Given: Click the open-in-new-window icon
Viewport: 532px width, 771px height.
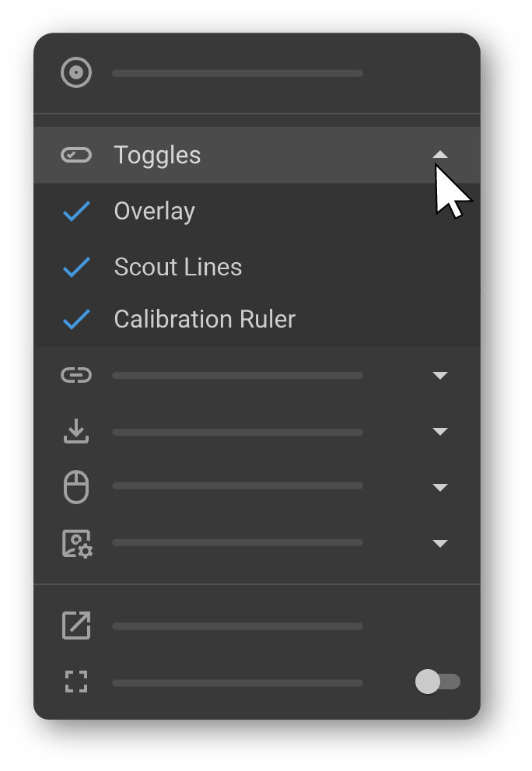Looking at the screenshot, I should point(76,626).
